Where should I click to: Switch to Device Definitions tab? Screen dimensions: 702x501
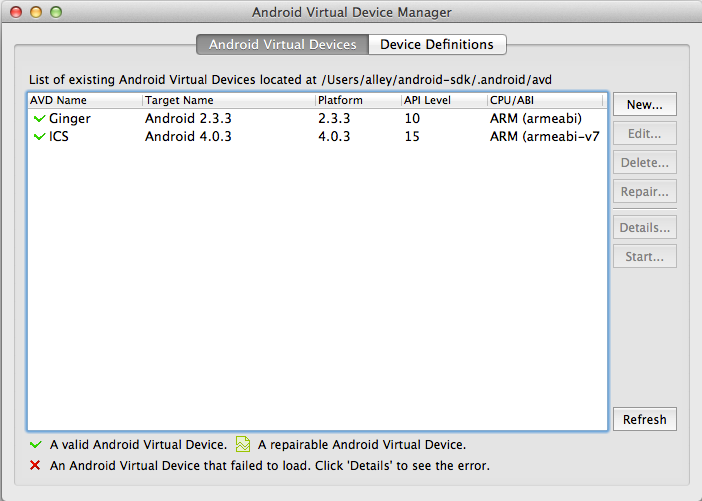click(x=437, y=44)
